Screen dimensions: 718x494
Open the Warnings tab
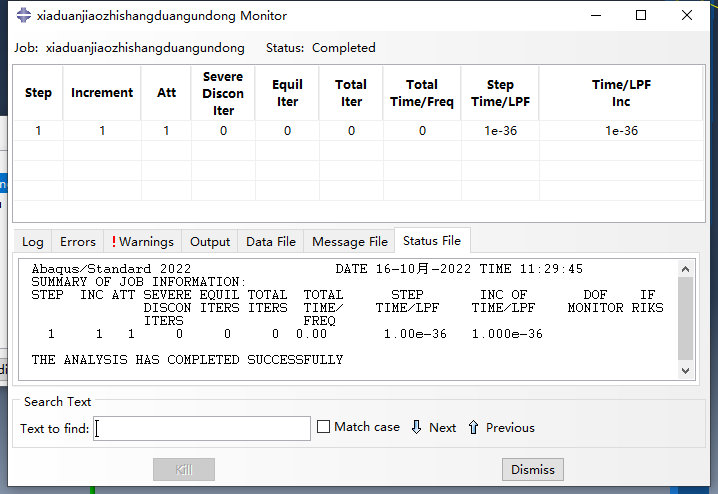pyautogui.click(x=143, y=241)
